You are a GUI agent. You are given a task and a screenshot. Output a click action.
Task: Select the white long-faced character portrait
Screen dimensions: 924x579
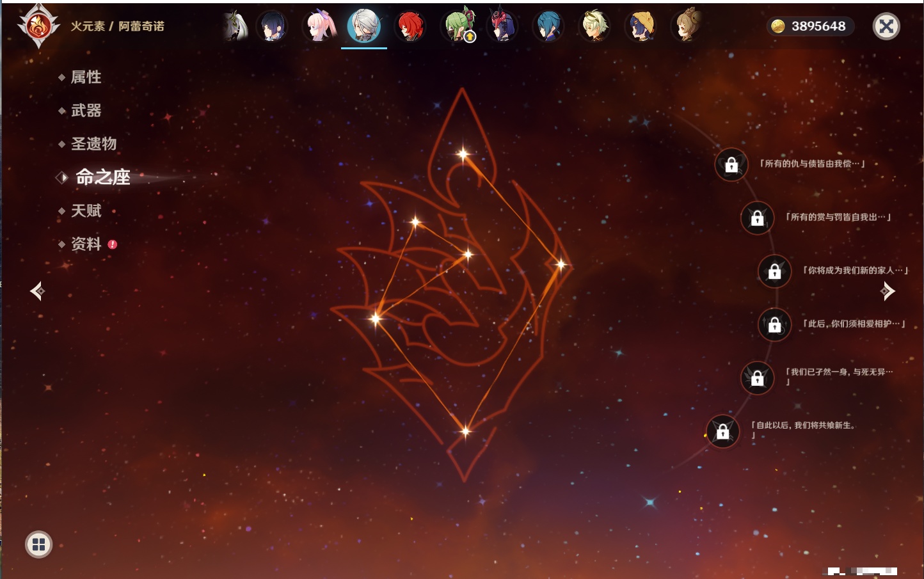pos(235,26)
